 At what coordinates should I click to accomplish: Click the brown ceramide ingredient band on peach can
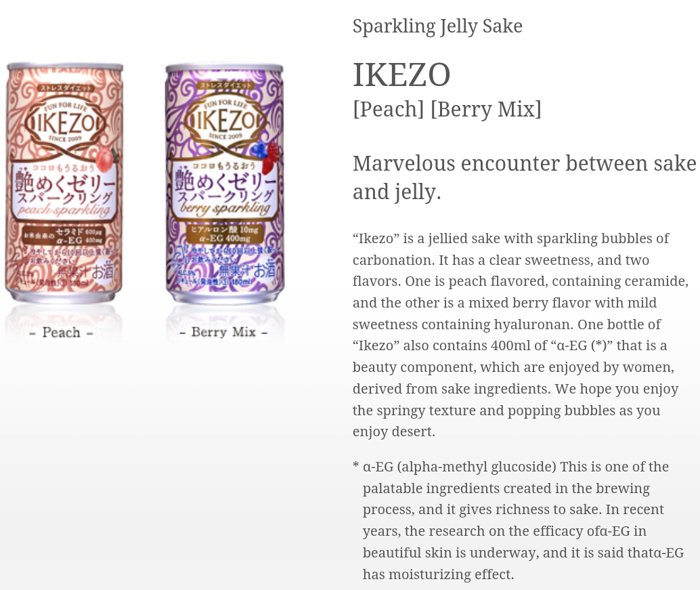[64, 235]
